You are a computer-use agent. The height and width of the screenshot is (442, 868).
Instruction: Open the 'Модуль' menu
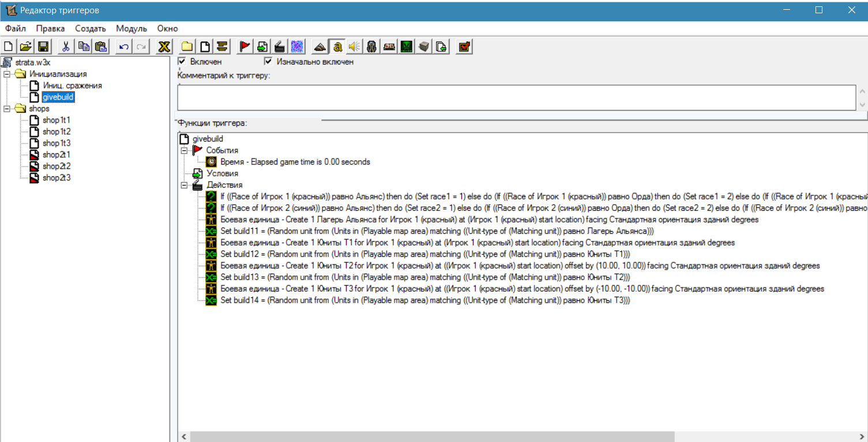tap(131, 28)
